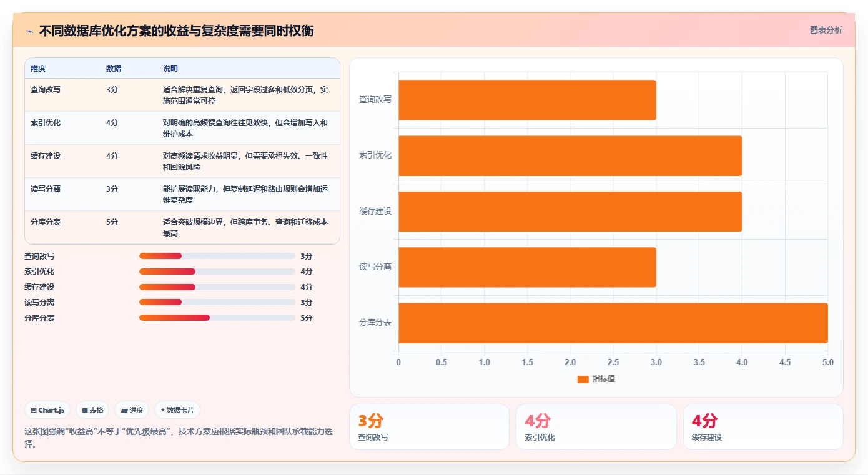
Task: Click the description starting 对高频读请求收益明显
Action: 245,161
